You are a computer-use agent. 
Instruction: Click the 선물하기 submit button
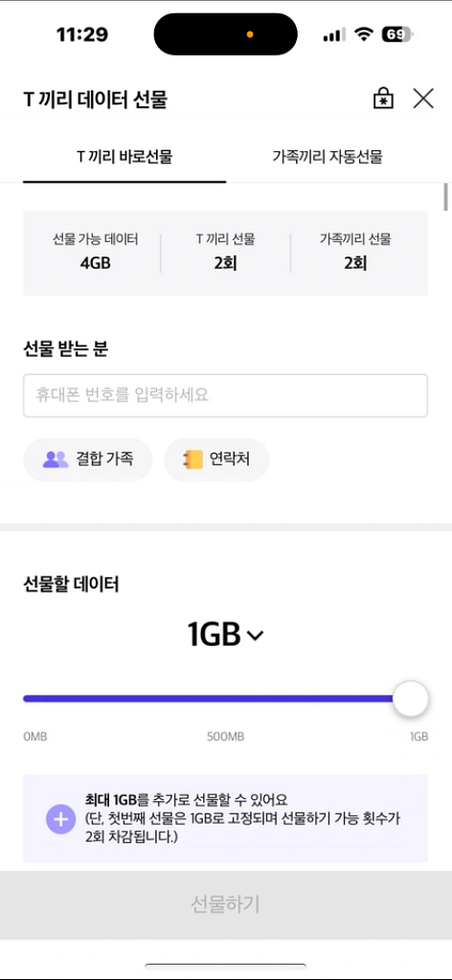[x=226, y=904]
